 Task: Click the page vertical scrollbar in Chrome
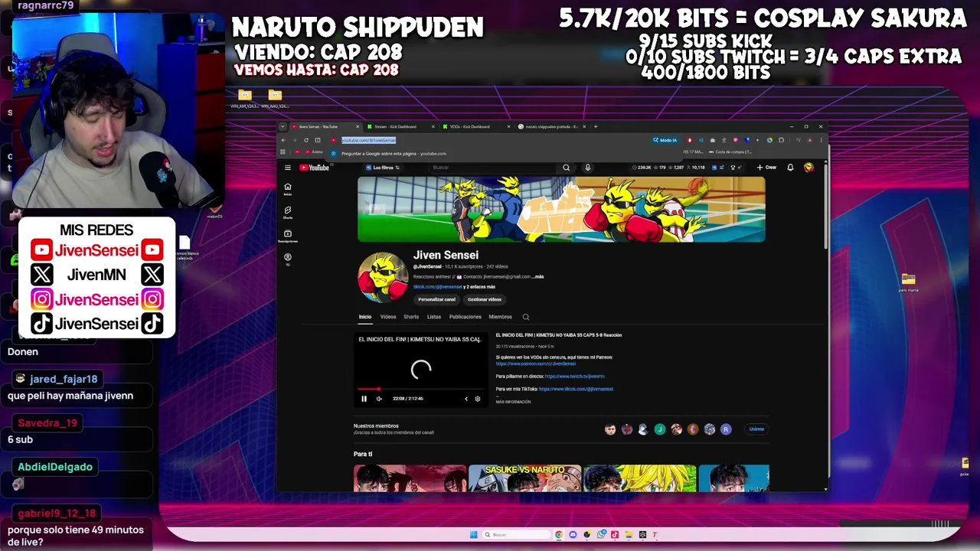(825, 207)
